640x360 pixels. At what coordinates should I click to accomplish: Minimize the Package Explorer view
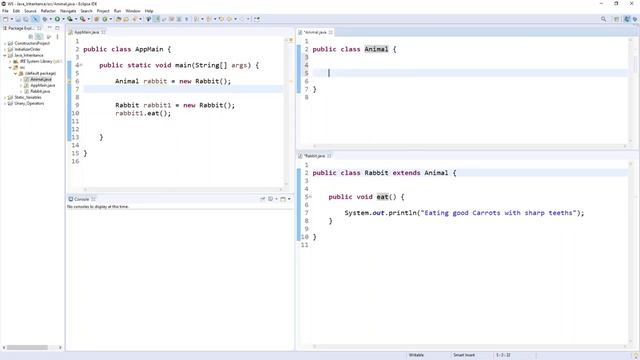click(49, 28)
